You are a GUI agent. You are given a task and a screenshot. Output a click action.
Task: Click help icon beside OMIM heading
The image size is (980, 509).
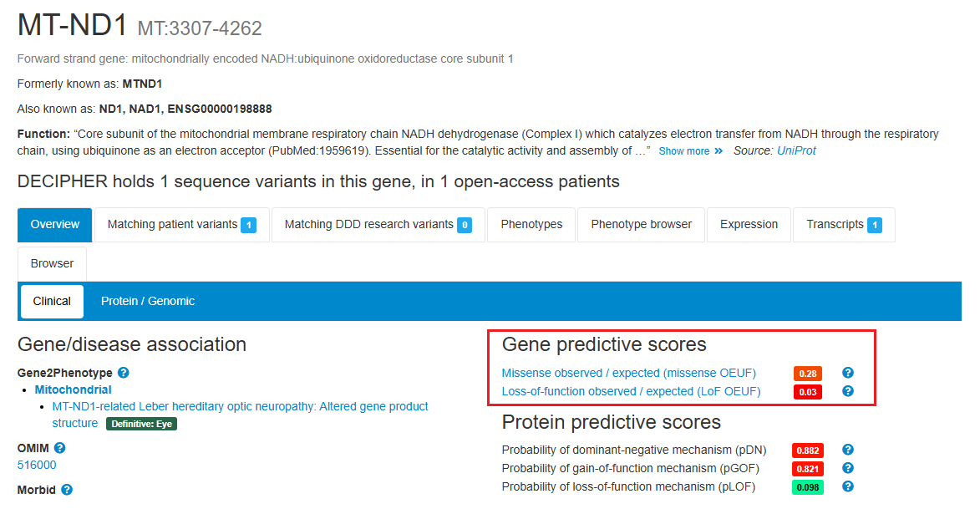(59, 448)
